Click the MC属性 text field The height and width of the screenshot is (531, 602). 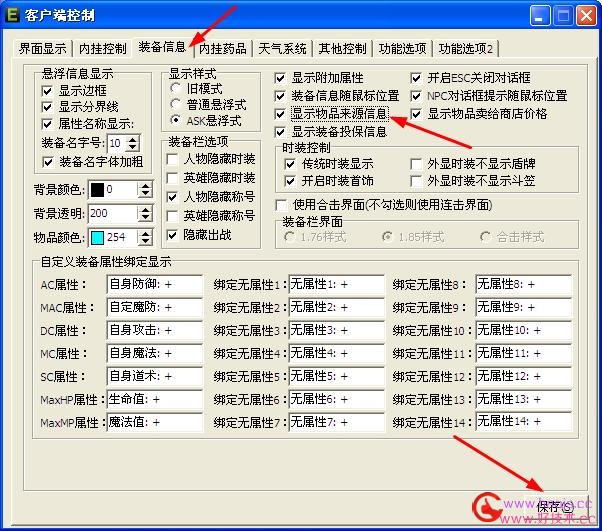(154, 354)
